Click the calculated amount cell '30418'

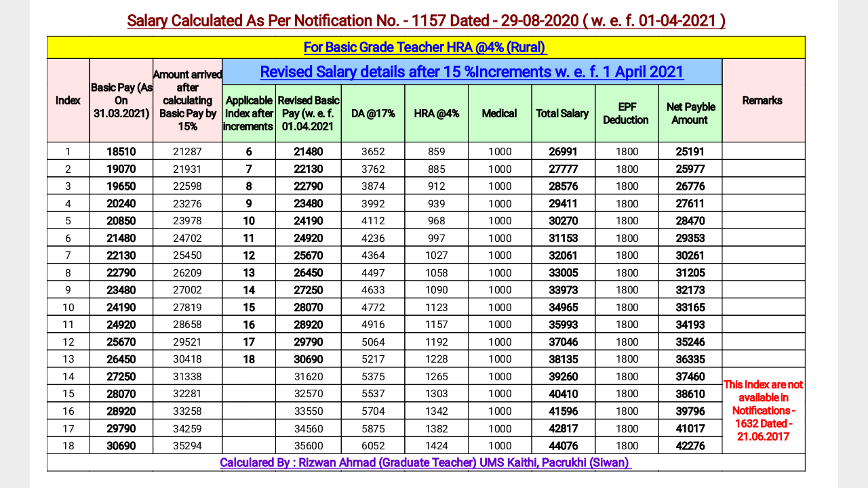(187, 359)
